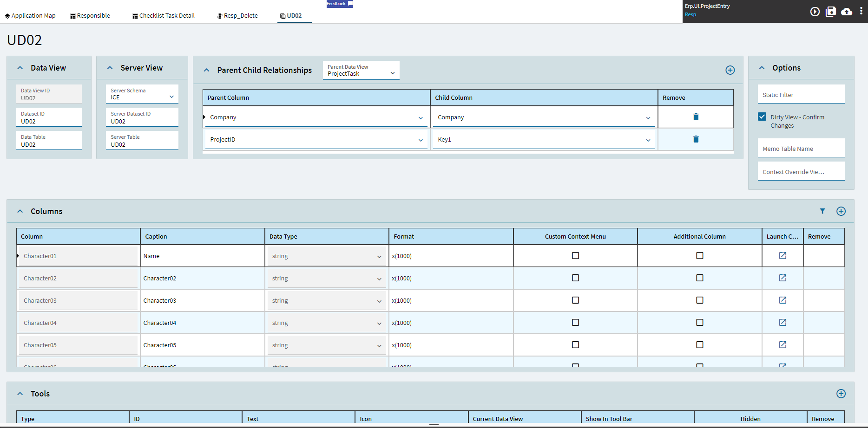
Task: Click the preview play icon in top bar
Action: pos(815,12)
